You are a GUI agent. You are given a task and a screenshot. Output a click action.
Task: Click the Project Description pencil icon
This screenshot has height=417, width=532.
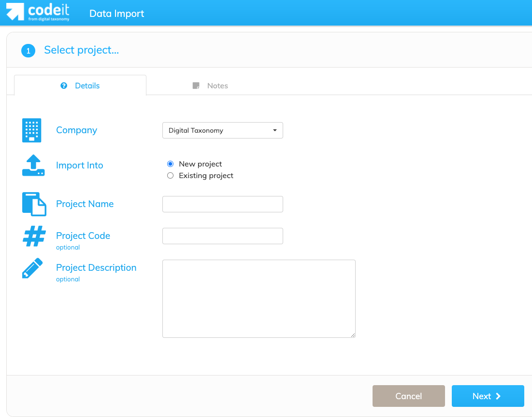point(32,268)
